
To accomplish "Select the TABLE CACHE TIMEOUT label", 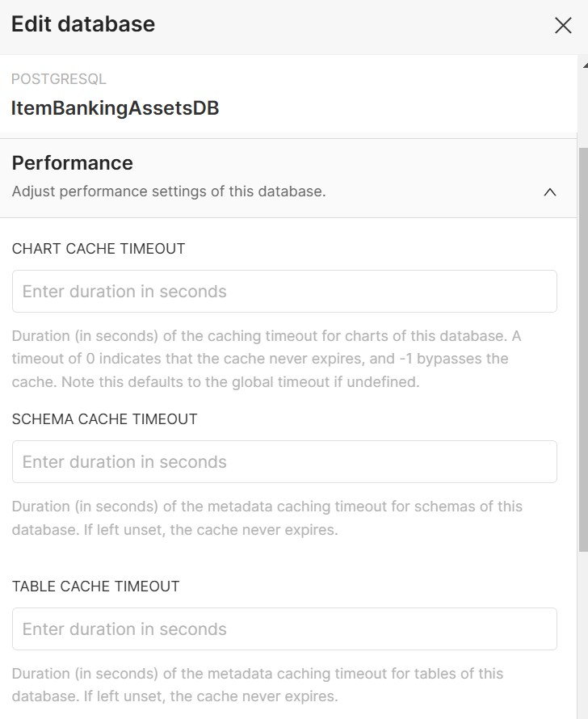I will pos(96,587).
